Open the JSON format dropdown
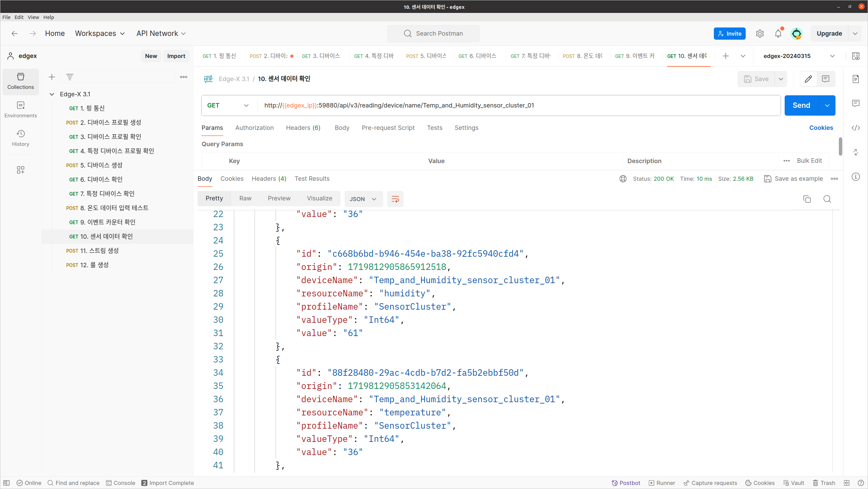 tap(364, 199)
